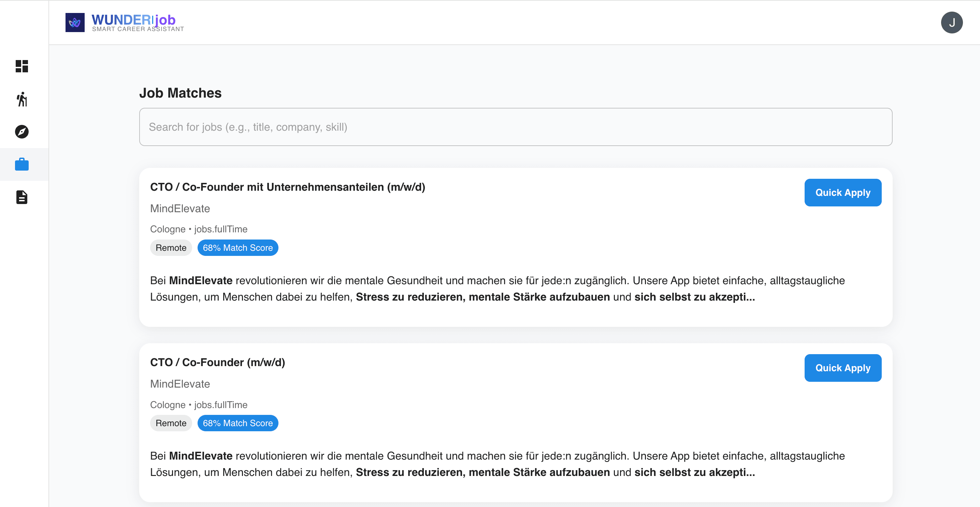Select the hiker career-journey icon in sidebar
Viewport: 980px width, 507px height.
coord(22,99)
